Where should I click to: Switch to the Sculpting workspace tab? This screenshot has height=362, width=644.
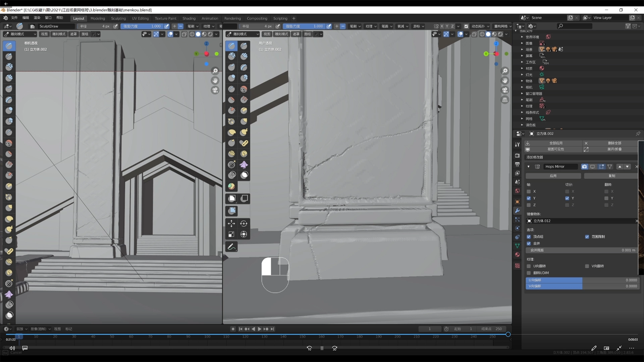(x=118, y=18)
